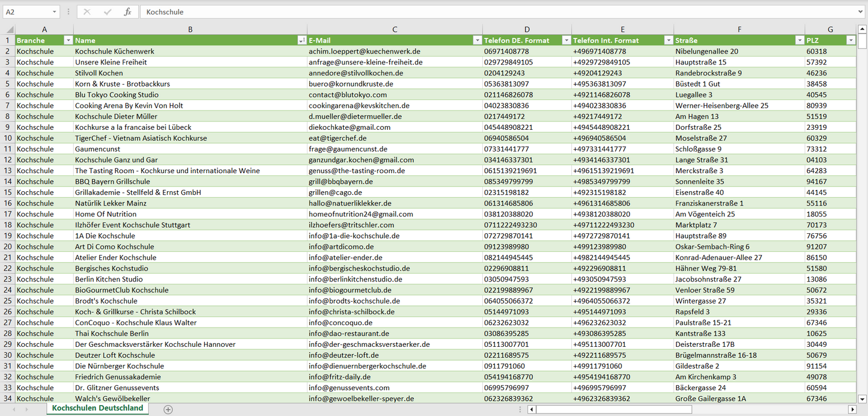The width and height of the screenshot is (868, 416).
Task: Click the Enter checkmark icon in formula bar
Action: point(108,12)
